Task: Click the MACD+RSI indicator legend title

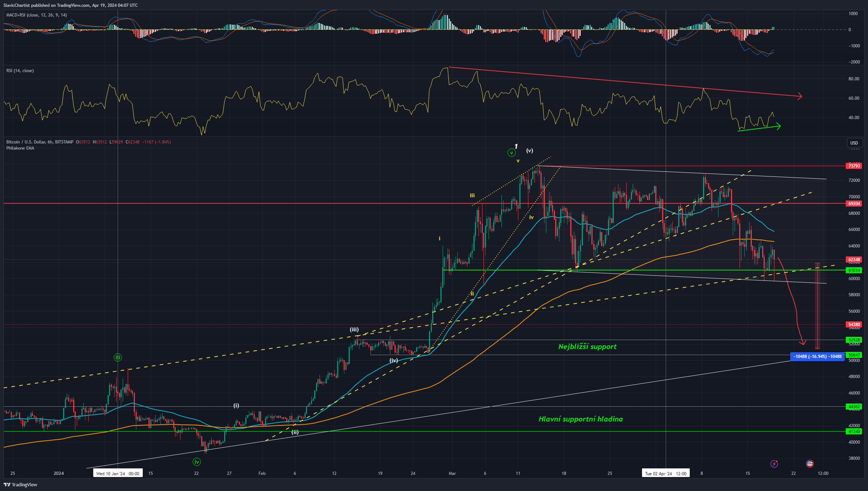Action: click(37, 15)
